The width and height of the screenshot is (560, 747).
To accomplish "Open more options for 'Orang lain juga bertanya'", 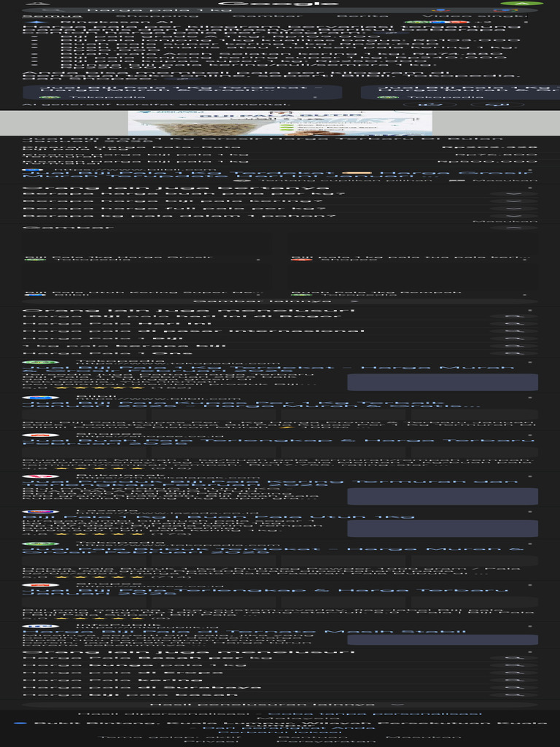I will [x=529, y=188].
